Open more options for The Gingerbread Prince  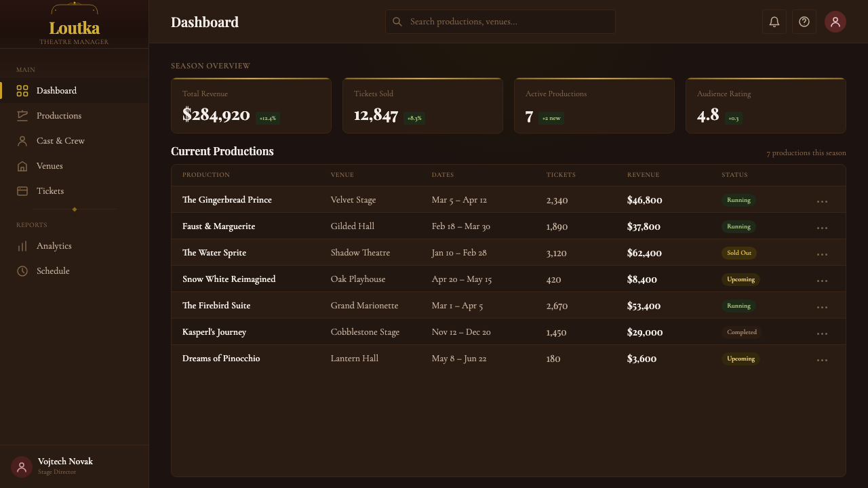[822, 201]
